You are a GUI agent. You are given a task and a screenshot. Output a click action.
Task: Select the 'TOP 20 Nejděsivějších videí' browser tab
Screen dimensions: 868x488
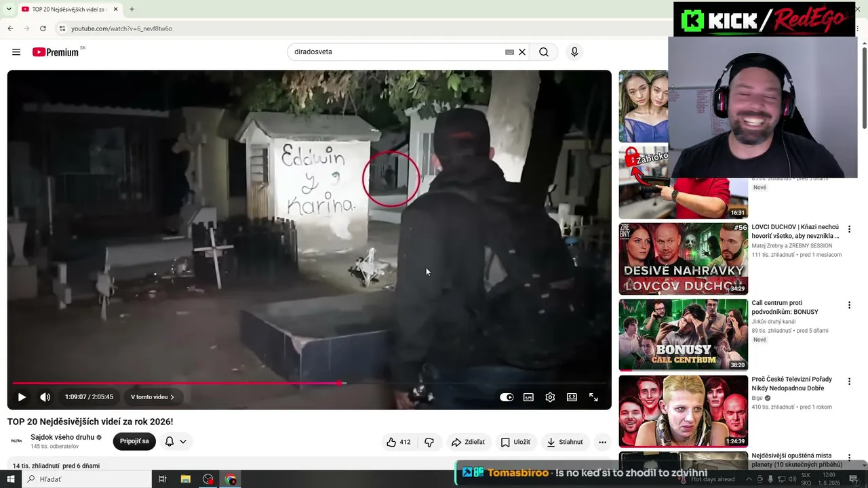[70, 9]
